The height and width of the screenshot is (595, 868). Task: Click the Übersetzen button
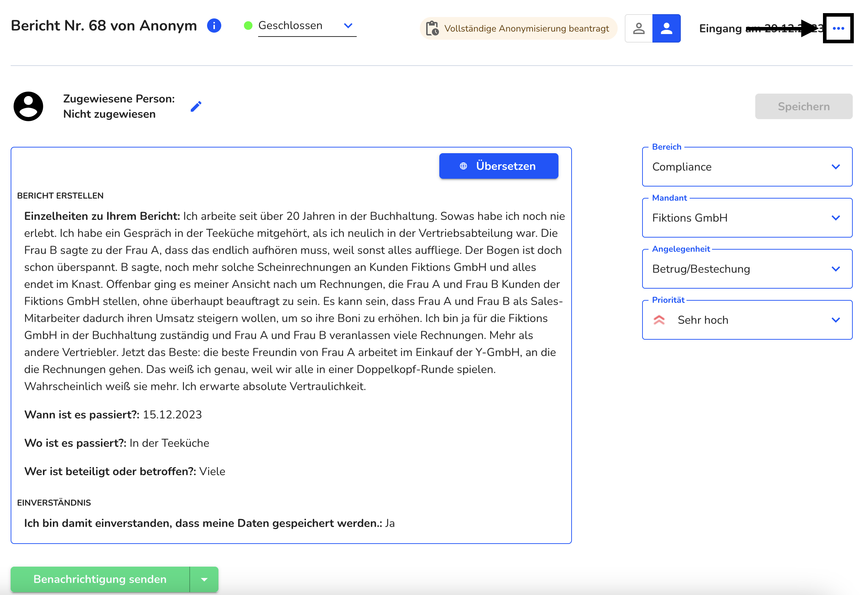point(499,166)
